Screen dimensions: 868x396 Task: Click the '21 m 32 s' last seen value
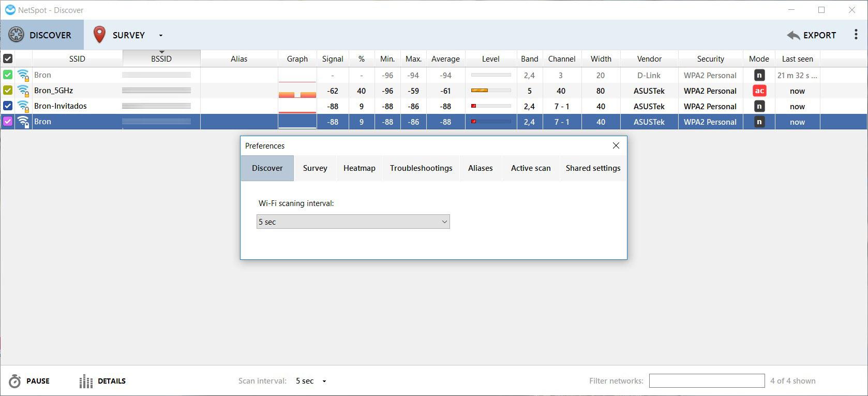click(x=797, y=76)
